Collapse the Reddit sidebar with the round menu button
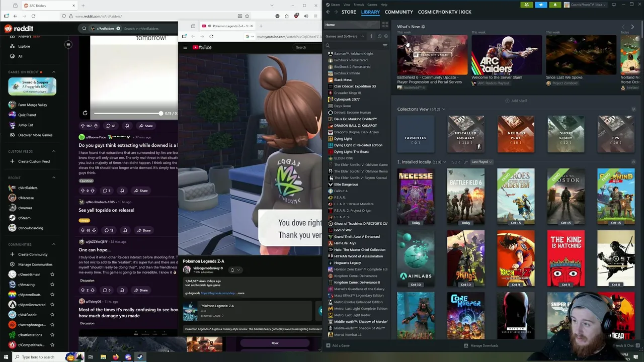This screenshot has height=362, width=644. (68, 45)
